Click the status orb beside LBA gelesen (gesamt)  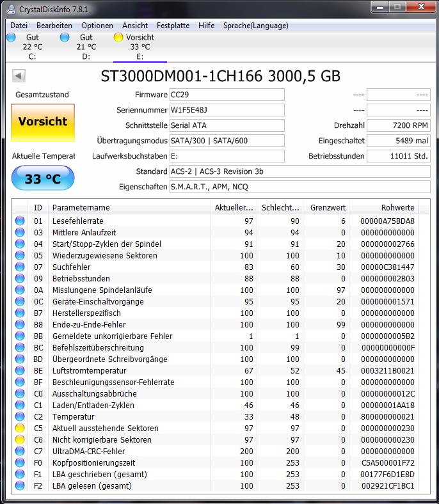coord(20,485)
